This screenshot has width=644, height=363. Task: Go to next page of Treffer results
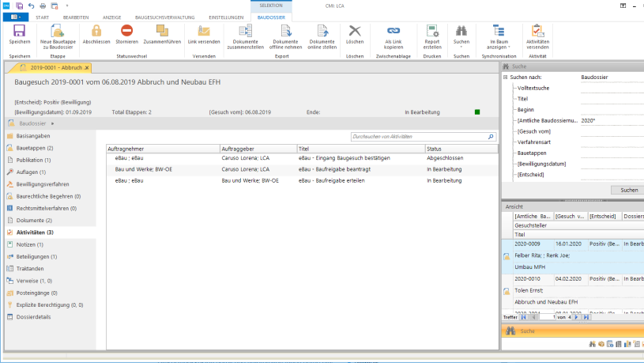click(x=576, y=317)
